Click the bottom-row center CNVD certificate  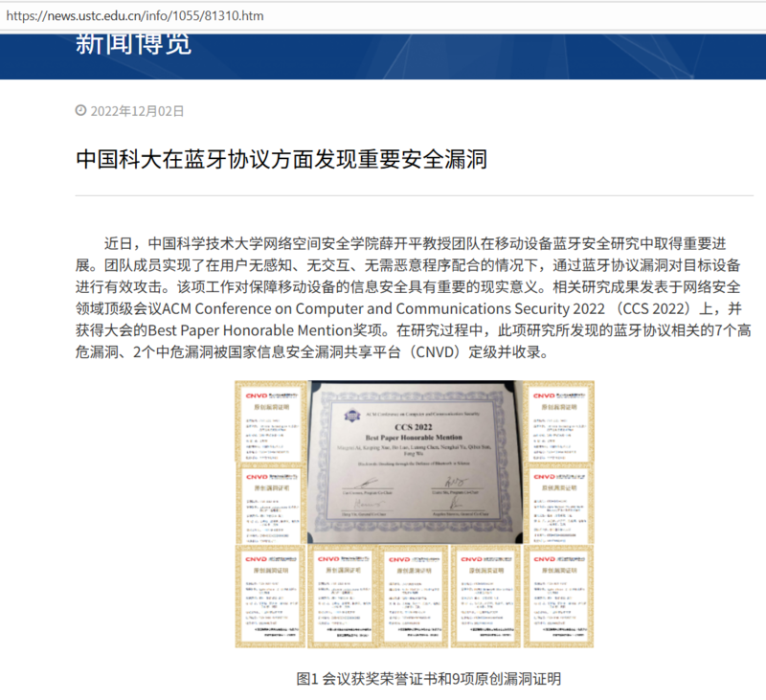(414, 595)
